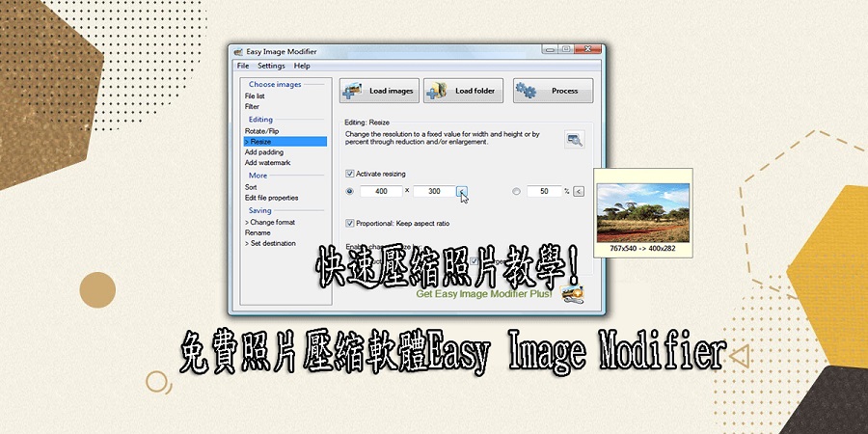The image size is (868, 434).
Task: Open presets arrow next to percent field
Action: 579,192
